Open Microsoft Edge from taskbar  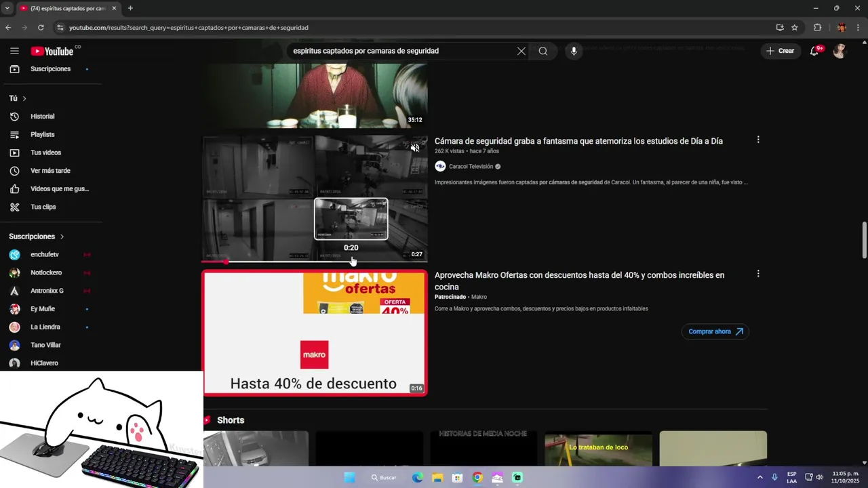coord(418,477)
